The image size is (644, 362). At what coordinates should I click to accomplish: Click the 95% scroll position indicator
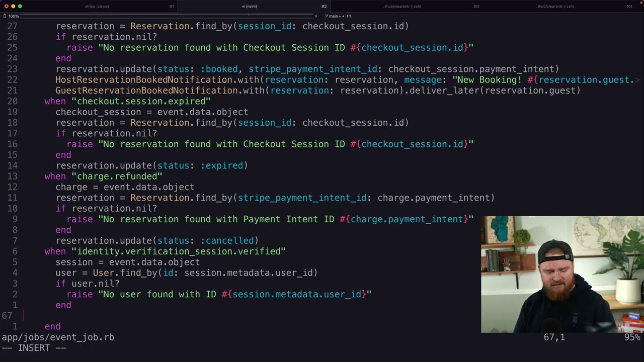coord(632,337)
